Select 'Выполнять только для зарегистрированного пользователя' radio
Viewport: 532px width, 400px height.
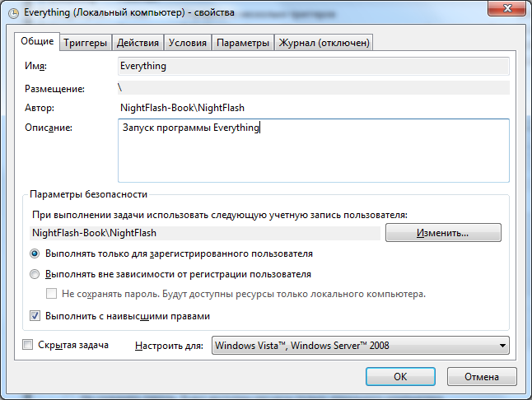pyautogui.click(x=35, y=253)
